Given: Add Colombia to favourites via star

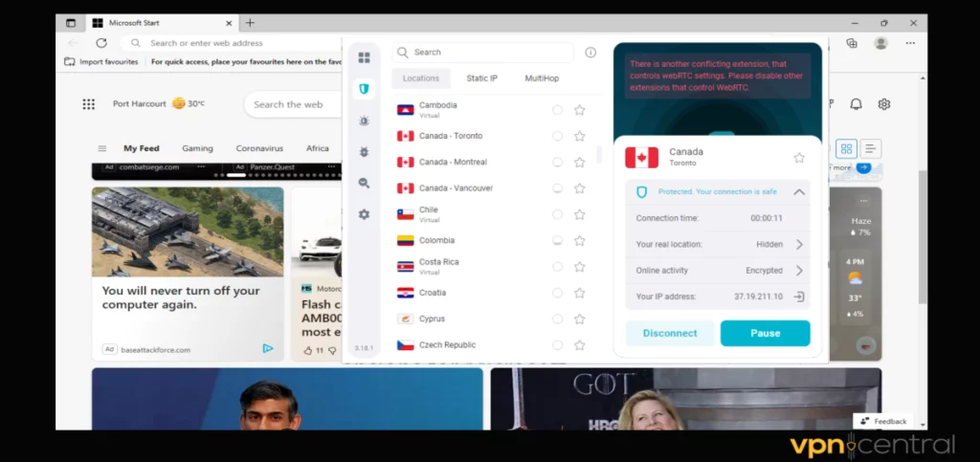Looking at the screenshot, I should (x=579, y=240).
